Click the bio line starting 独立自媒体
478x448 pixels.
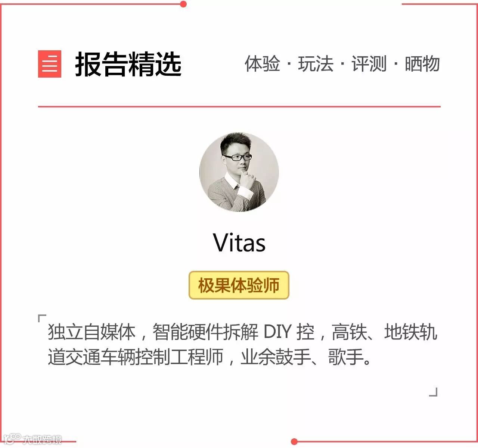click(x=242, y=332)
